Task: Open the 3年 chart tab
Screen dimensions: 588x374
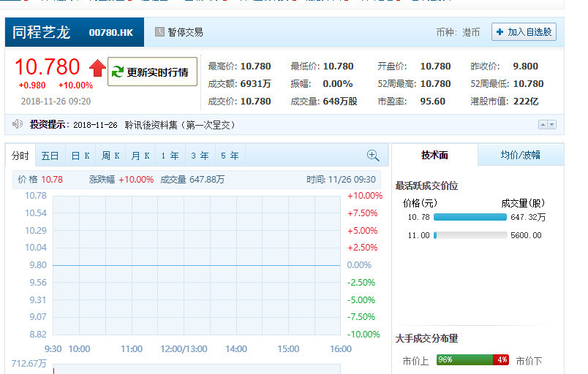Action: [x=200, y=156]
